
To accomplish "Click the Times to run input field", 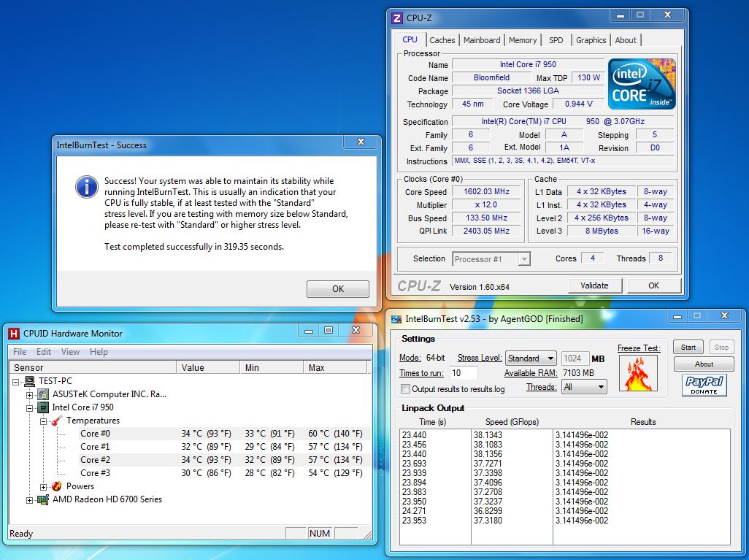I will coord(463,372).
